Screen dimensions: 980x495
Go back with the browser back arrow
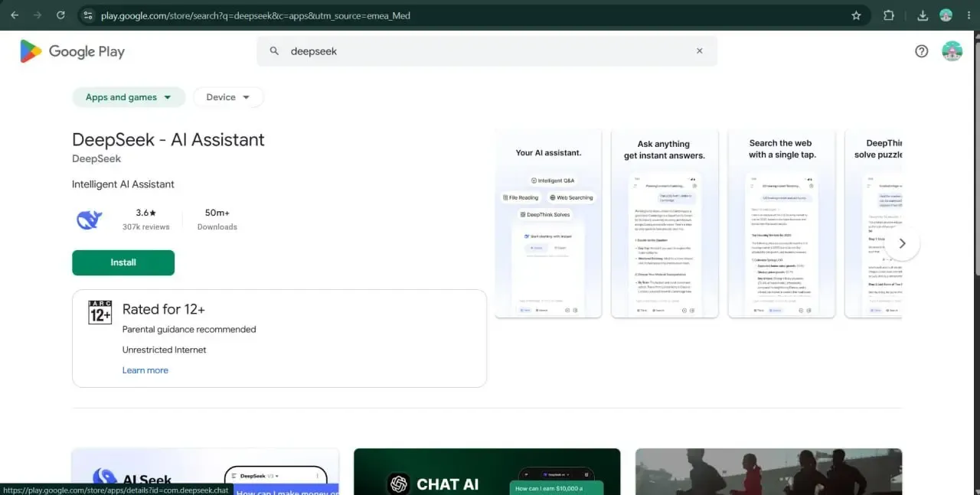[15, 15]
